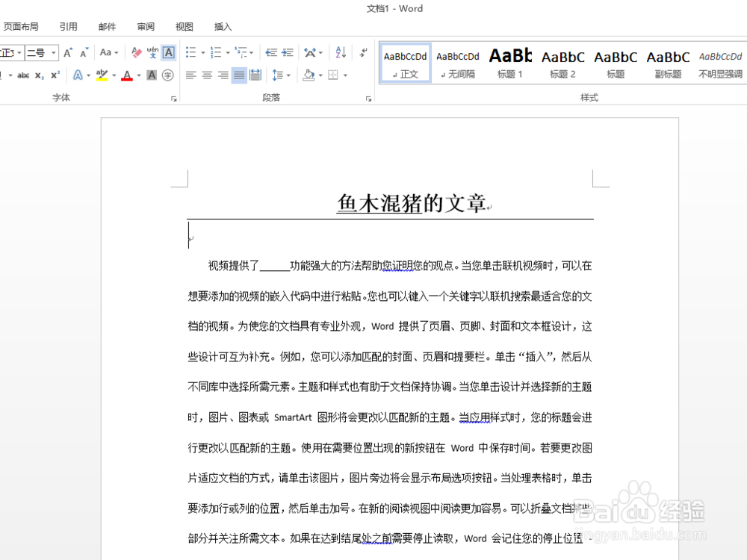Open Font dialog launcher
747x560 pixels.
[174, 99]
